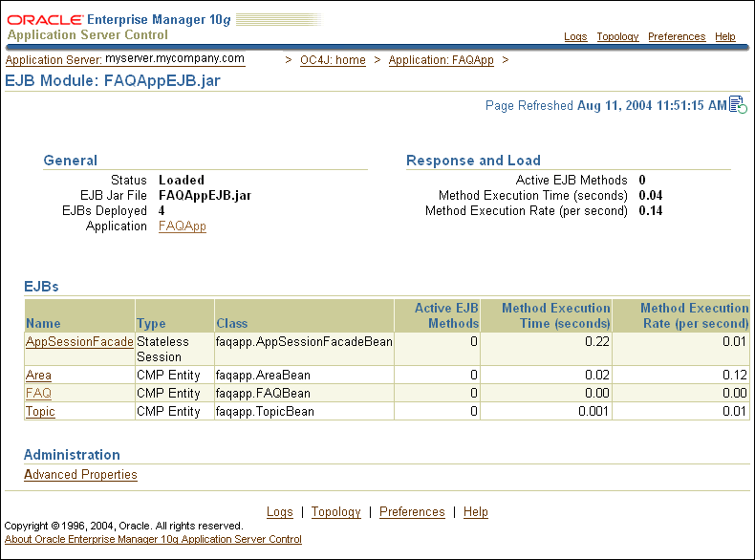This screenshot has width=755, height=560.
Task: Click the 0.22 execution time value
Action: click(597, 341)
